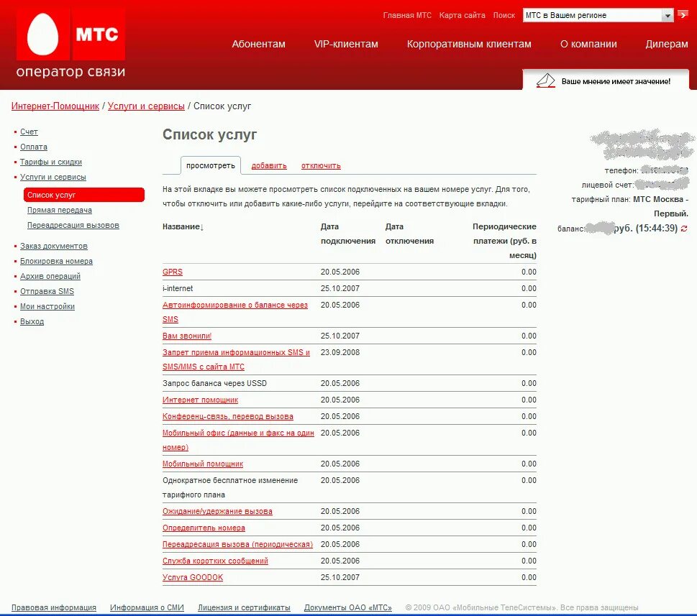The height and width of the screenshot is (616, 697).
Task: Sort the table by 'Название' column
Action: (183, 226)
